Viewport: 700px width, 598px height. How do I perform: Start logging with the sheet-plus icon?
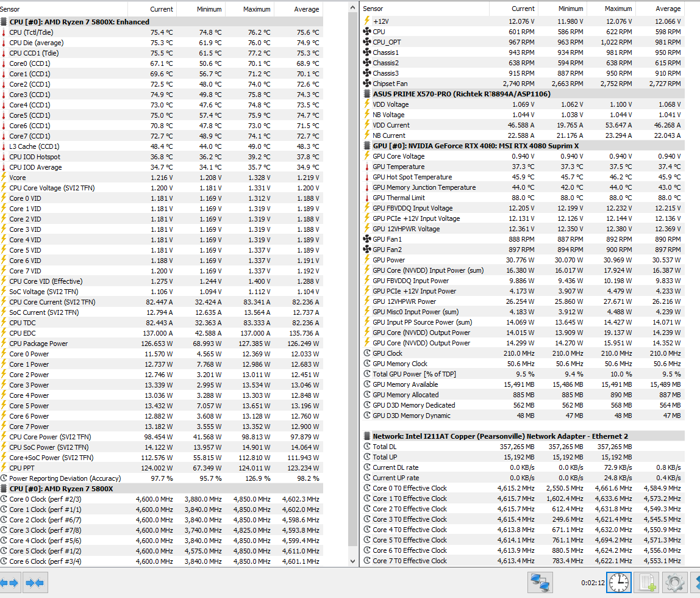pos(647,582)
